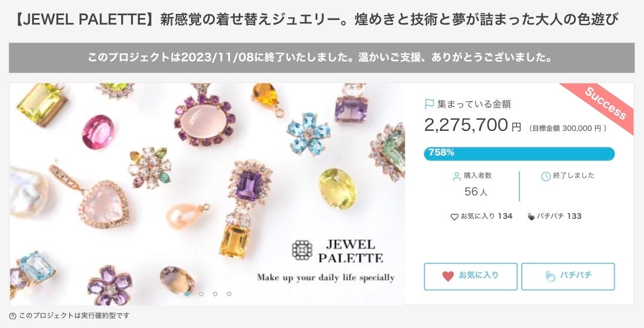
Task: Click the jewelry main banner image
Action: pyautogui.click(x=207, y=194)
